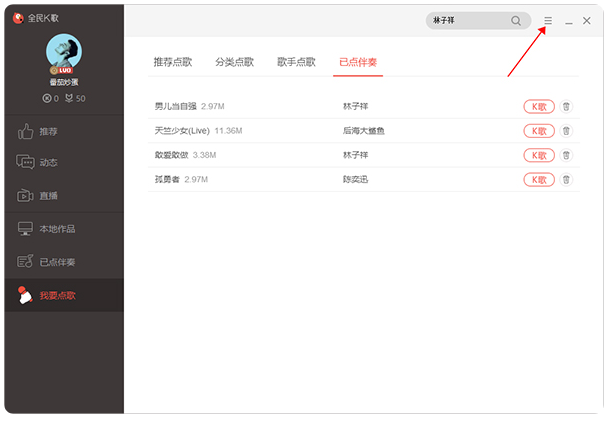613x421 pixels.
Task: Select the 已点伴奏 tab
Action: coord(358,62)
